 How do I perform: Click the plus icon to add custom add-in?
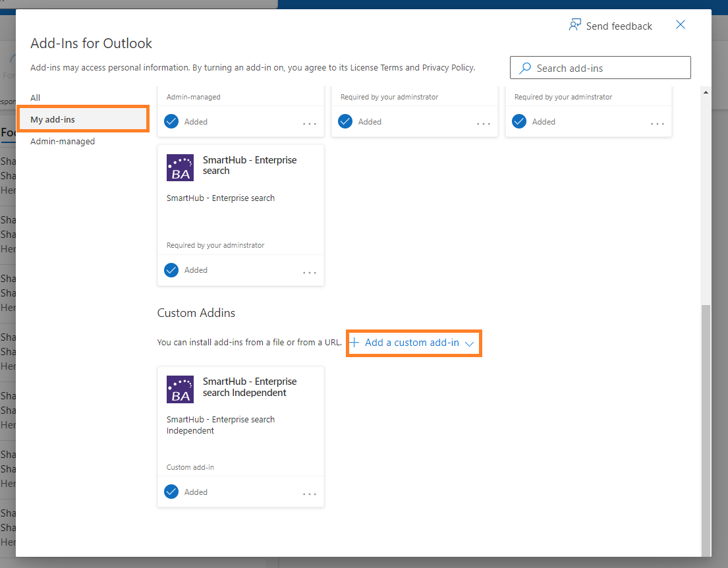(354, 343)
